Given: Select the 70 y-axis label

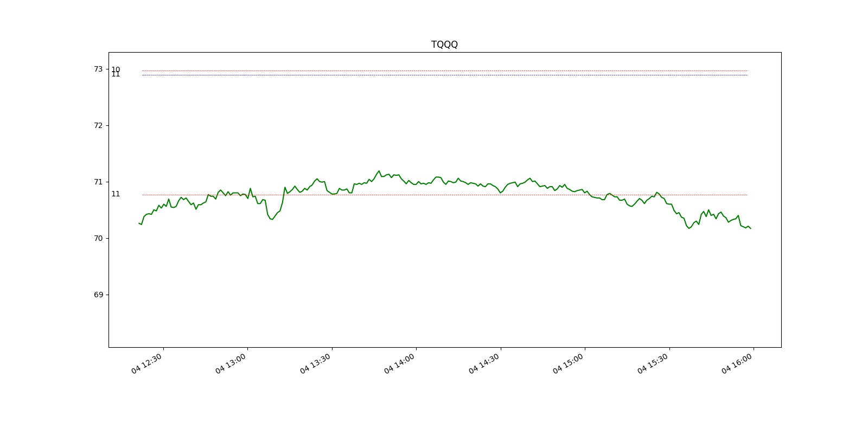Looking at the screenshot, I should point(98,238).
